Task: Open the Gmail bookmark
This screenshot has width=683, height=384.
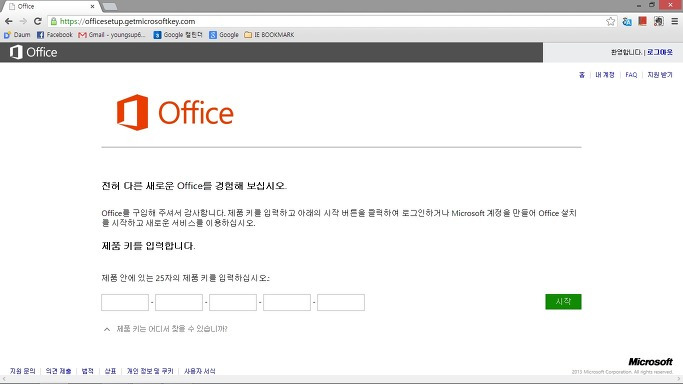Action: click(112, 34)
